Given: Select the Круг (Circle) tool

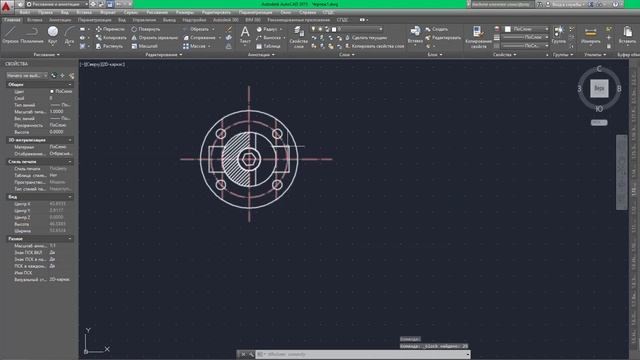Looking at the screenshot, I should (53, 35).
